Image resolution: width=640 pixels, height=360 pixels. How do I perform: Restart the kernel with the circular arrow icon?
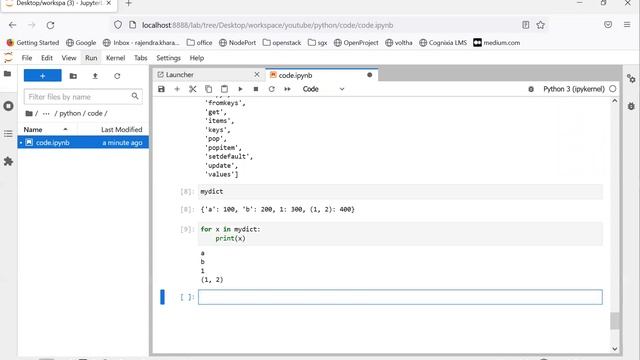[x=271, y=89]
